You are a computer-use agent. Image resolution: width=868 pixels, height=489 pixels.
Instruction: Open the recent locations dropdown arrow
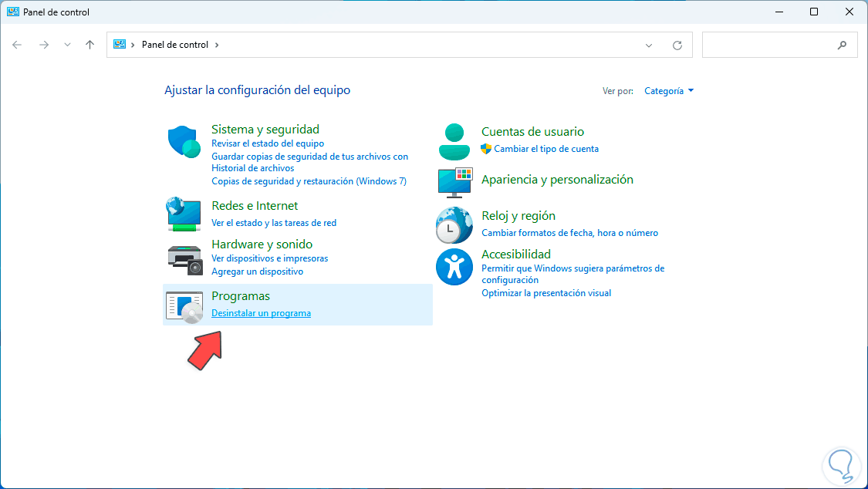tap(67, 45)
